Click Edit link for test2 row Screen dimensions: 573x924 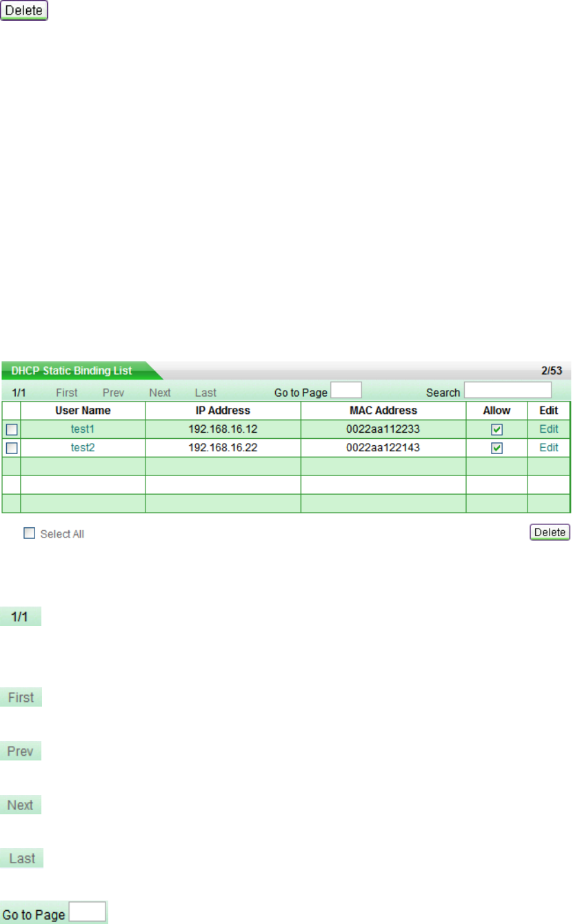coord(549,448)
